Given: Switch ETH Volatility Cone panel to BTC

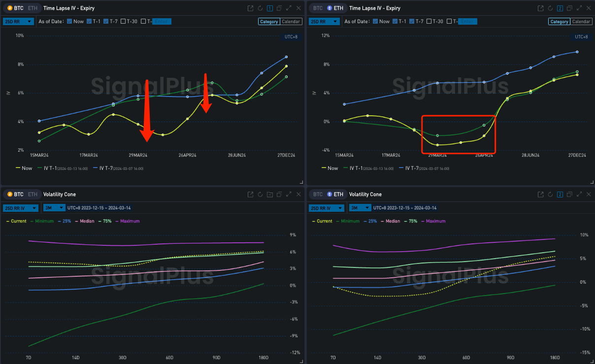Looking at the screenshot, I should (318, 195).
